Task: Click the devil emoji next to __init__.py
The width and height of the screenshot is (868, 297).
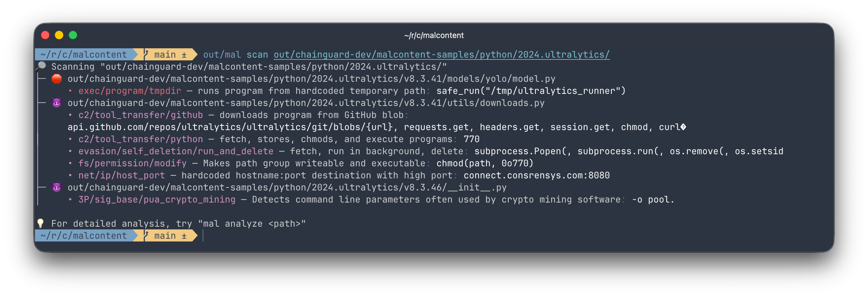Action: click(x=57, y=187)
